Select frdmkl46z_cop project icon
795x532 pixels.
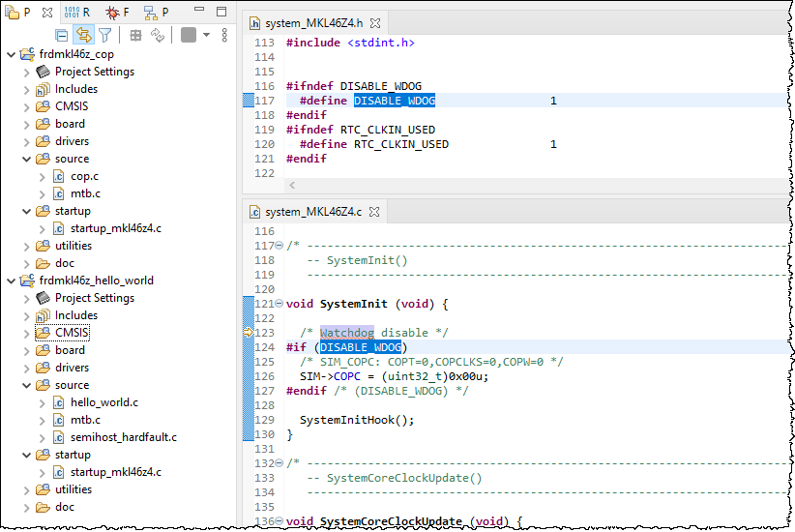coord(27,54)
